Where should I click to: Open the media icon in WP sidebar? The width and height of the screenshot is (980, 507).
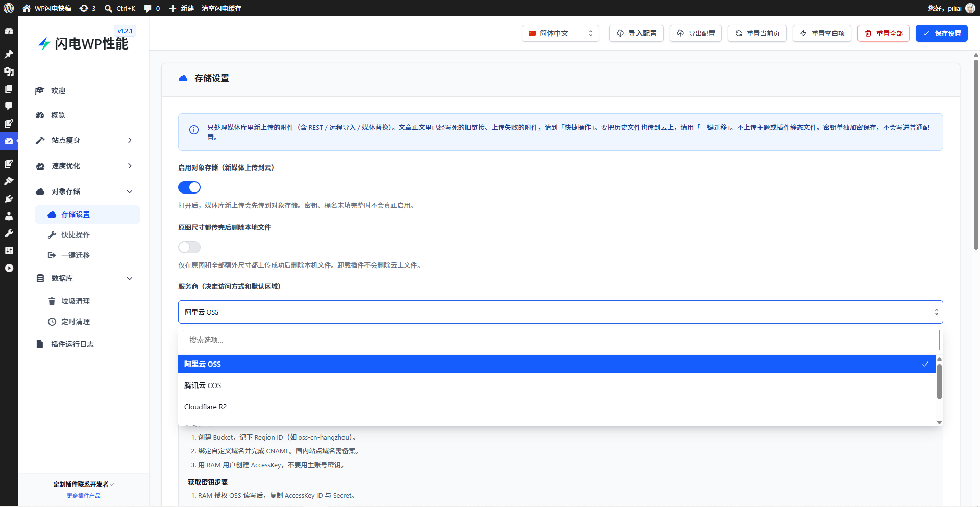tap(9, 71)
